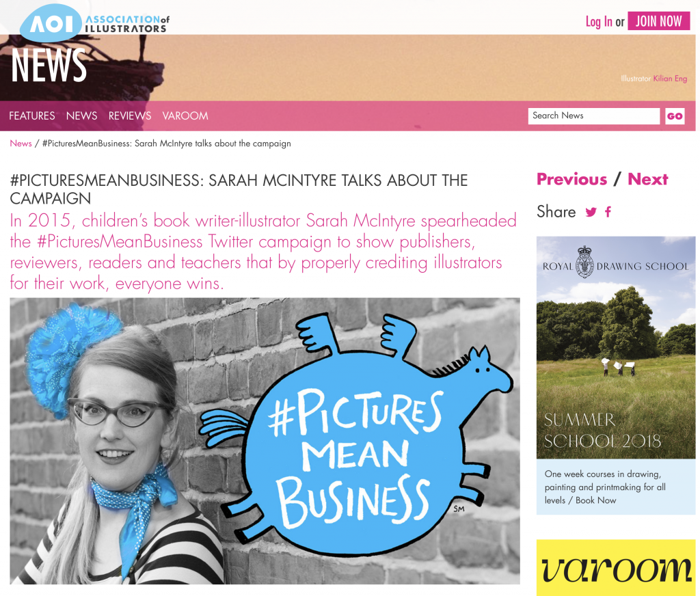Click the article headline title

[239, 189]
